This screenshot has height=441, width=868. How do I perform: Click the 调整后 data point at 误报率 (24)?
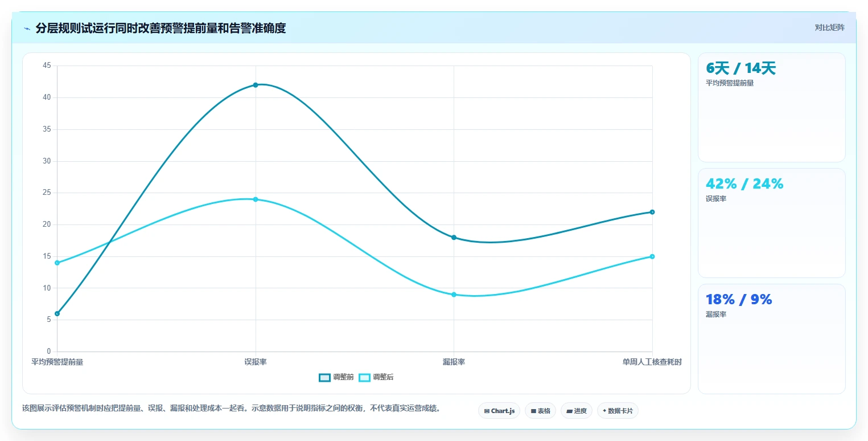tap(256, 199)
